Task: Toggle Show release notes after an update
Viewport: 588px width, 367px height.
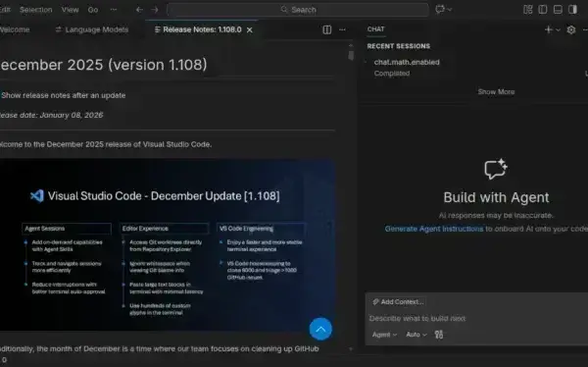Action: pyautogui.click(x=63, y=95)
